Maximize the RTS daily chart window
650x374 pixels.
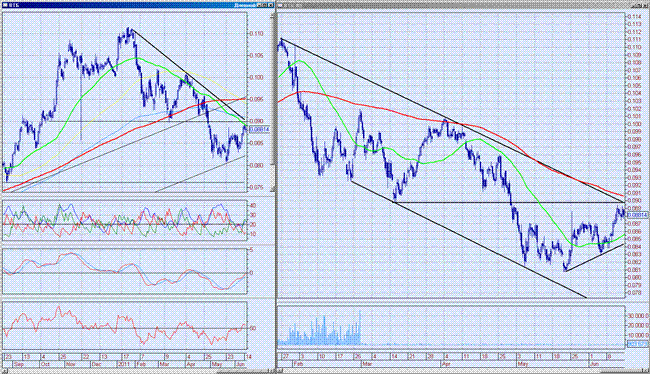click(265, 5)
